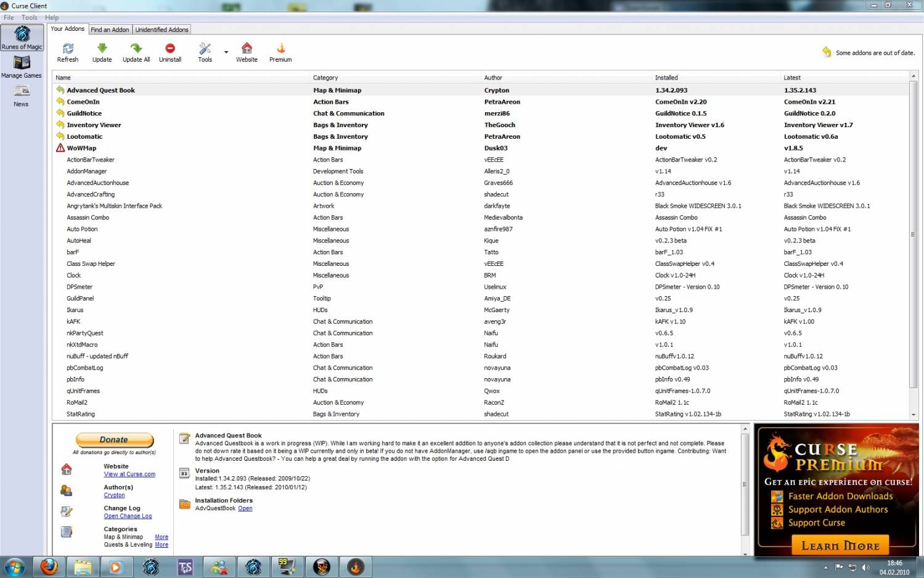This screenshot has width=924, height=578.
Task: Select the Advanced Quest Book addon row
Action: click(x=481, y=90)
